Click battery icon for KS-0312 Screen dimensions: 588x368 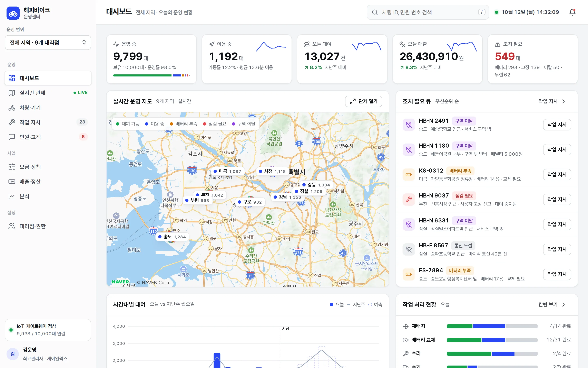409,175
